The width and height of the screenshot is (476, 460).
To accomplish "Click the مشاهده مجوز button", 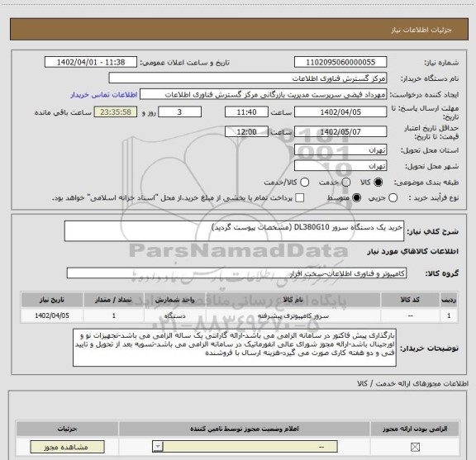I will pos(67,447).
